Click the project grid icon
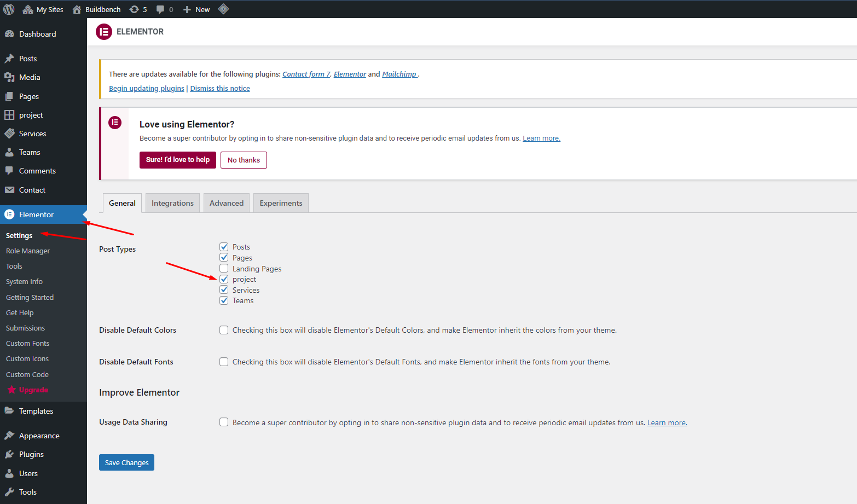The height and width of the screenshot is (504, 857). (9, 115)
